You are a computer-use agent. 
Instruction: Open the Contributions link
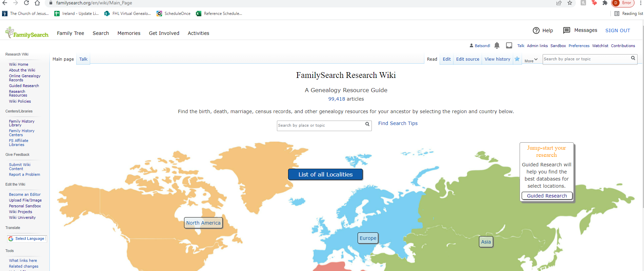(x=623, y=46)
